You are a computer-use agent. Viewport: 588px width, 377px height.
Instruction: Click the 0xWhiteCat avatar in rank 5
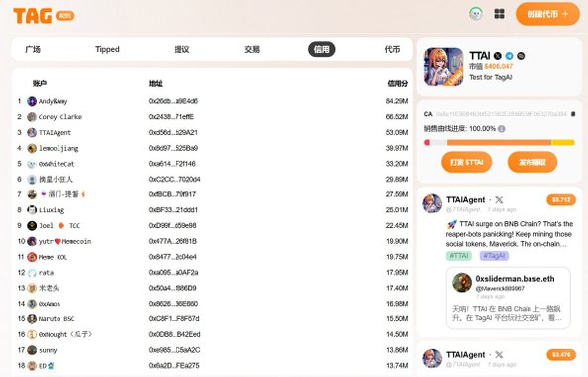click(x=32, y=164)
